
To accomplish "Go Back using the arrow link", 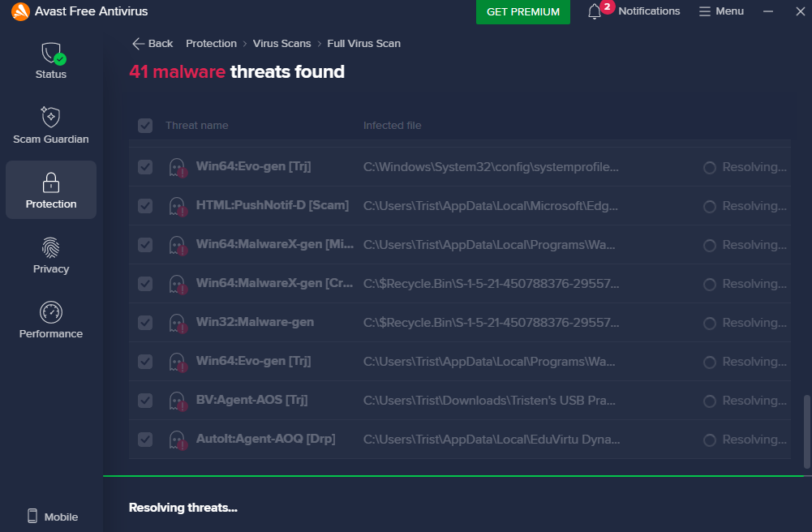I will coord(153,44).
